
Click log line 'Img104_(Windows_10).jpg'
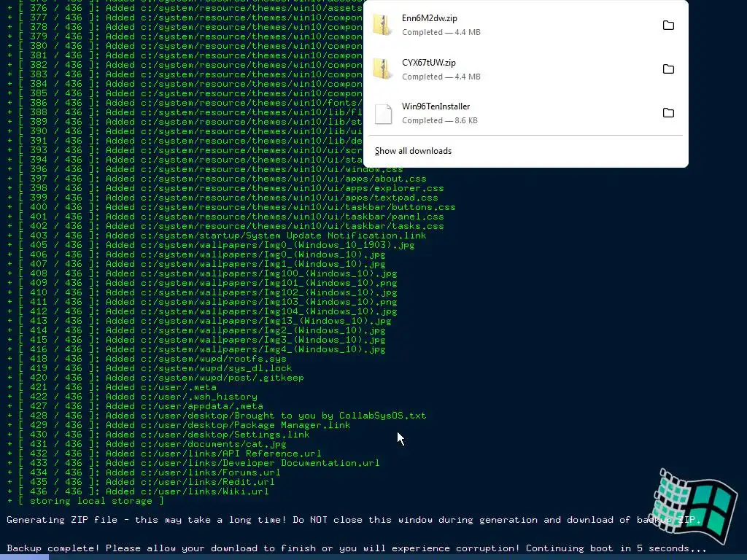tap(203, 311)
